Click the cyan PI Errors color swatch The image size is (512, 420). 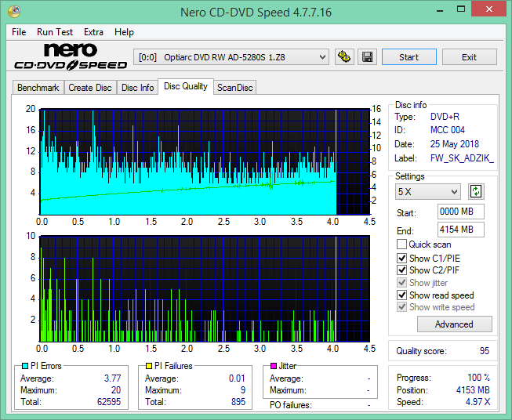coord(25,366)
